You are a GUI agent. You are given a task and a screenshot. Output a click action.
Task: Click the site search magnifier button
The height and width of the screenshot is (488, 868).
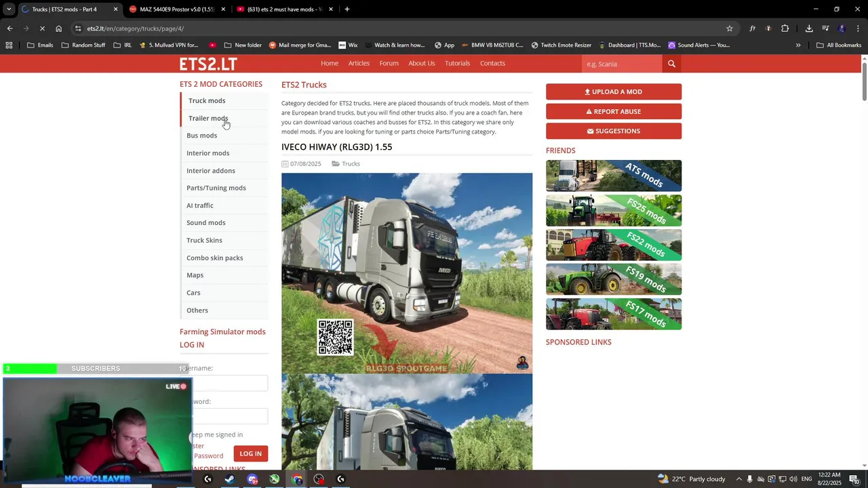click(671, 64)
